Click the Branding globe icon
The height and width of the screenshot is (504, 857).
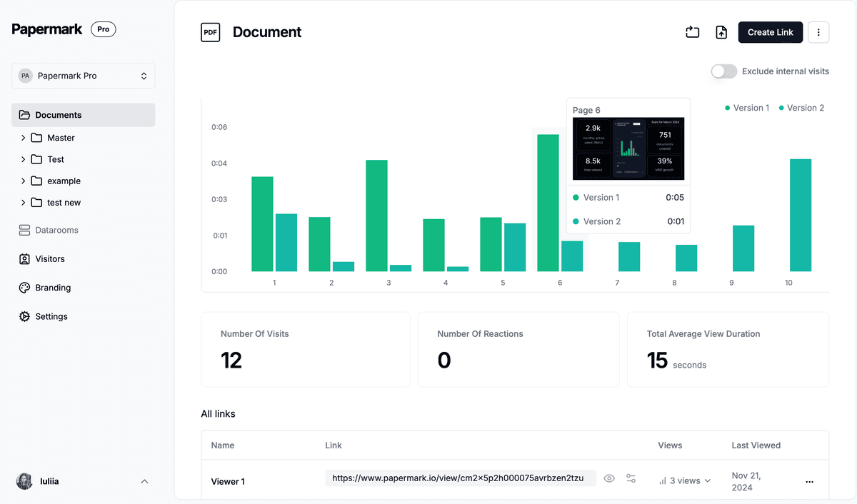click(x=24, y=288)
